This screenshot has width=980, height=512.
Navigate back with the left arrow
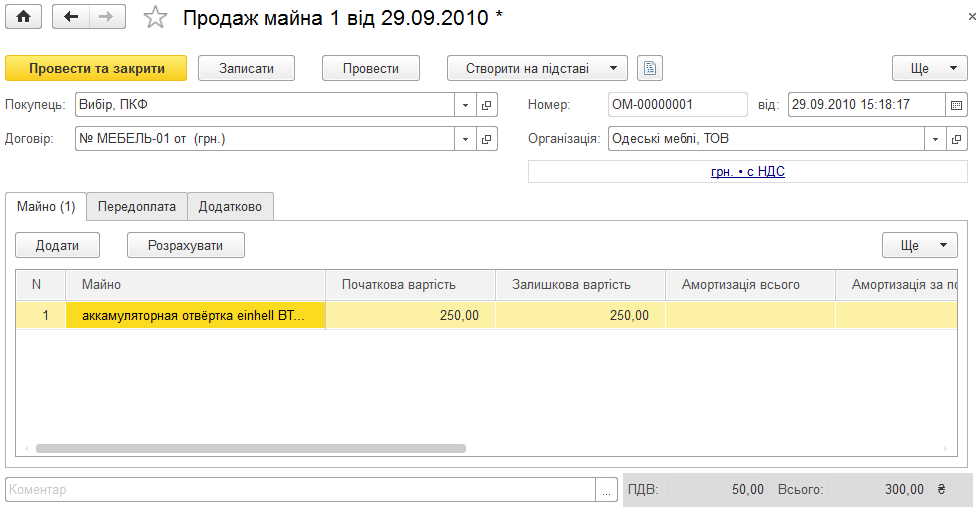(71, 17)
